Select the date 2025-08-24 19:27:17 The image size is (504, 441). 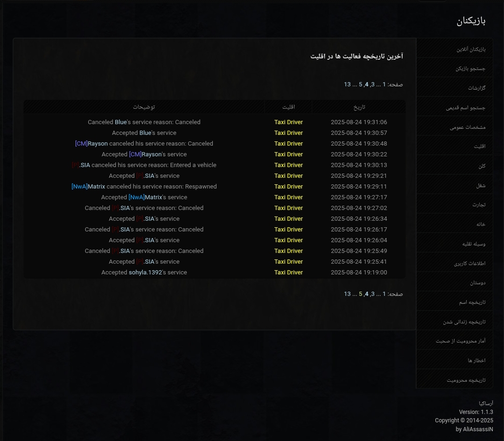pos(359,197)
